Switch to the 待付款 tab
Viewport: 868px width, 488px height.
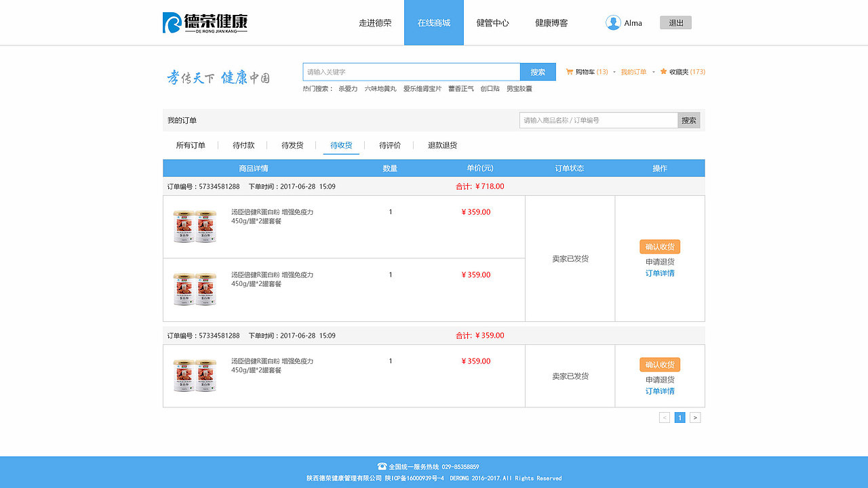(x=243, y=145)
